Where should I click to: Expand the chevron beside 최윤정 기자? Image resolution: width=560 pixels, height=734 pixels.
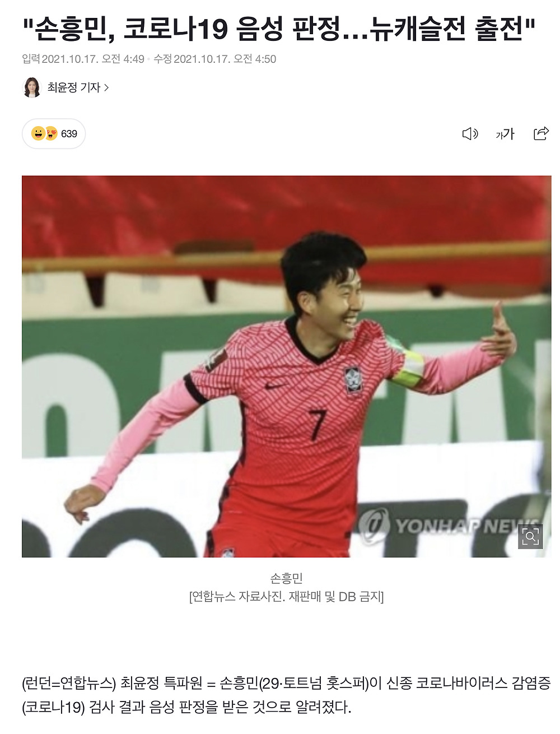[x=106, y=87]
